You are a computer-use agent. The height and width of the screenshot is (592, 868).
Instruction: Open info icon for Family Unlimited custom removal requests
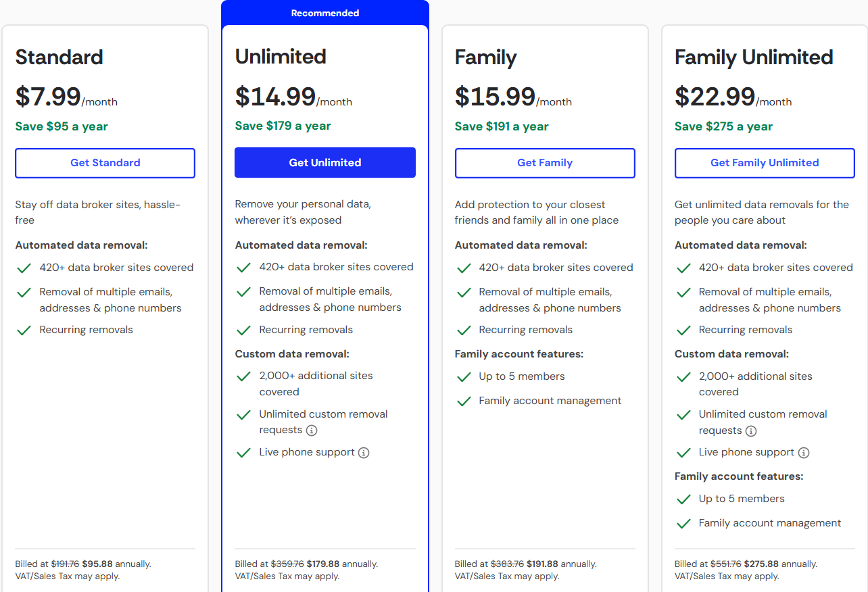(751, 431)
